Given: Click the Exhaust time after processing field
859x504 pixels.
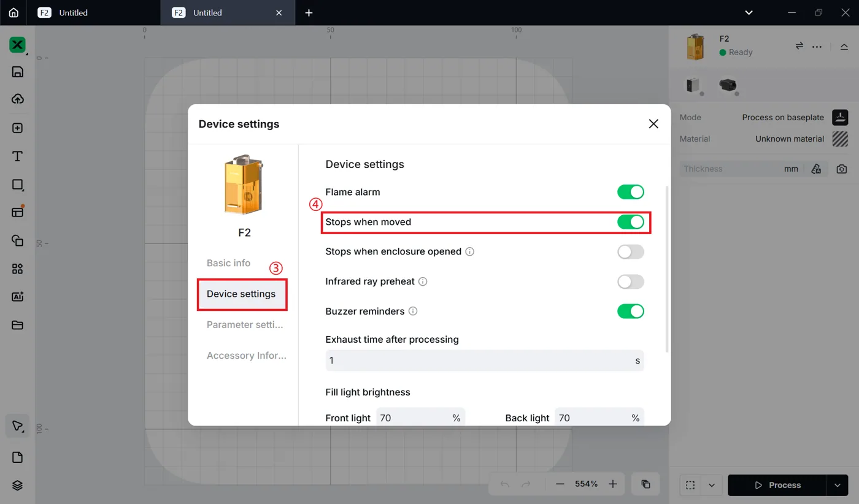Looking at the screenshot, I should (x=485, y=361).
